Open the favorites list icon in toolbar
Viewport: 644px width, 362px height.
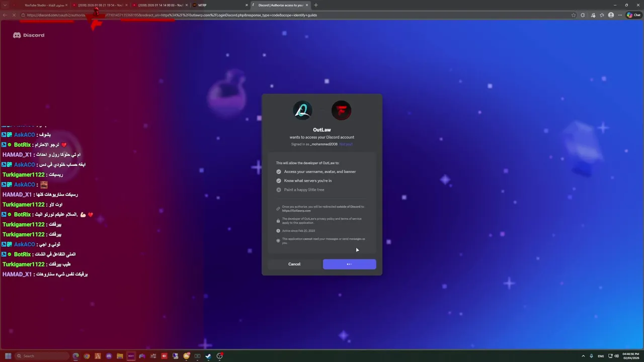[602, 15]
